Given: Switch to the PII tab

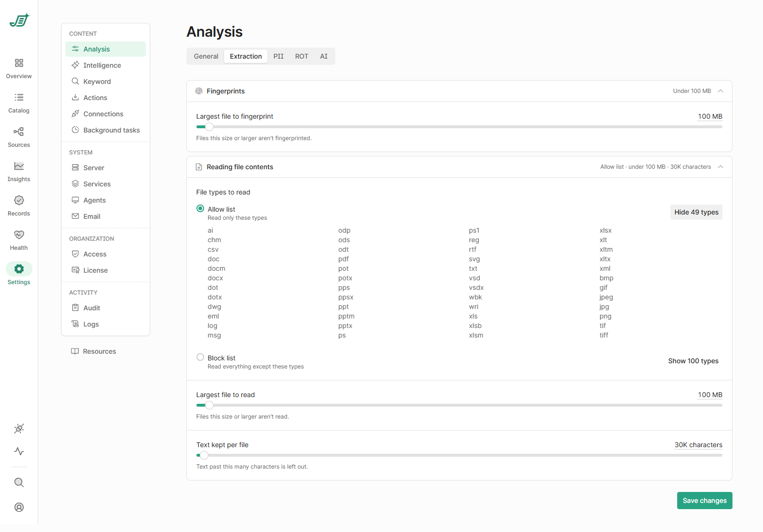Looking at the screenshot, I should coord(278,56).
